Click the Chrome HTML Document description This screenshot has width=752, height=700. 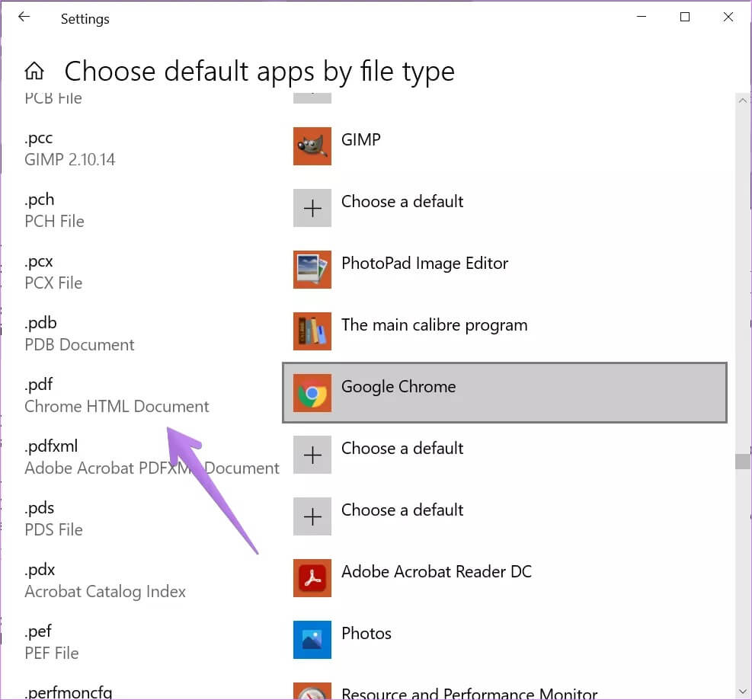tap(117, 407)
